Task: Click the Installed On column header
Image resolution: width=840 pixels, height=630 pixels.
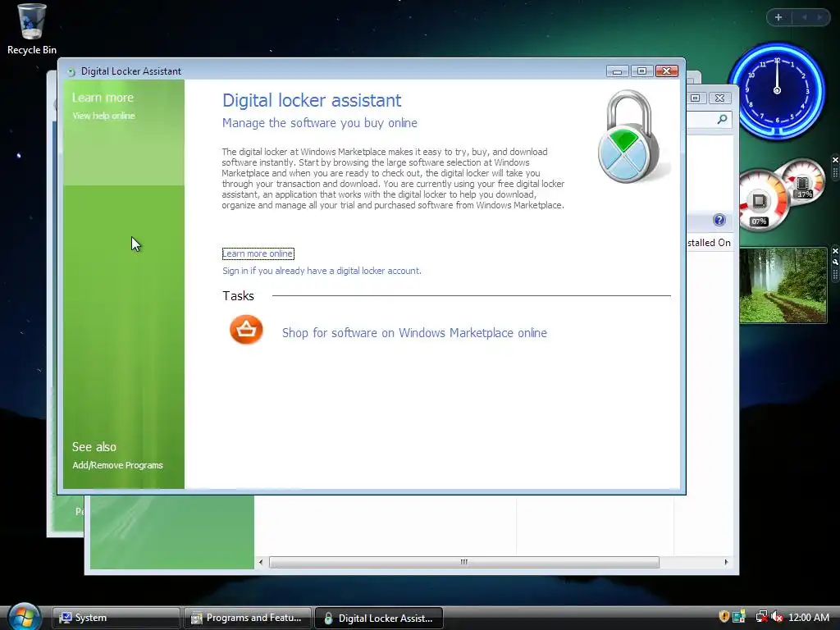Action: tap(709, 243)
